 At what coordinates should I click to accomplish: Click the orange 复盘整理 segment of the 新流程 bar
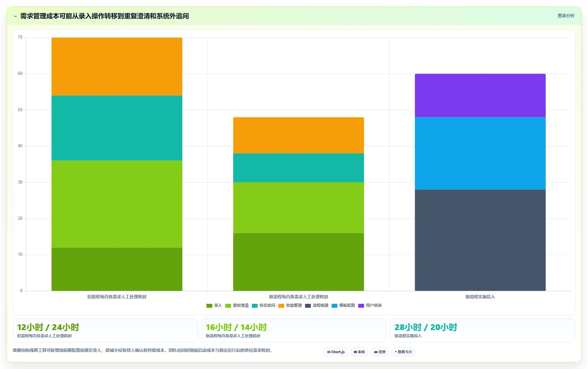(x=298, y=135)
